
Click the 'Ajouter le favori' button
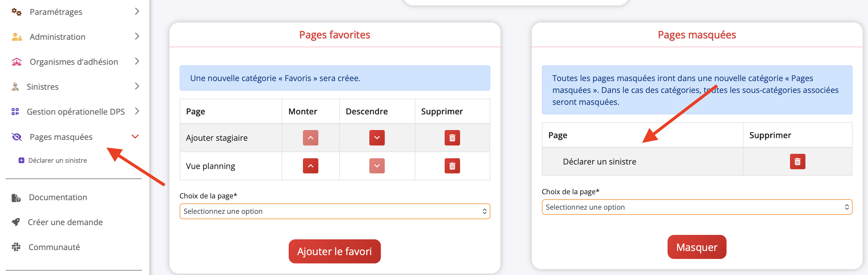coord(334,251)
